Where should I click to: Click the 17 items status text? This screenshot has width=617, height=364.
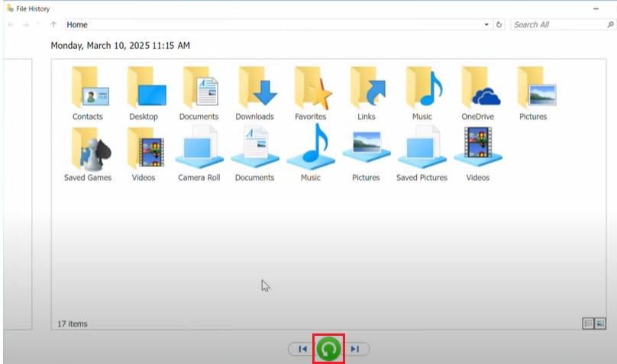tap(73, 324)
